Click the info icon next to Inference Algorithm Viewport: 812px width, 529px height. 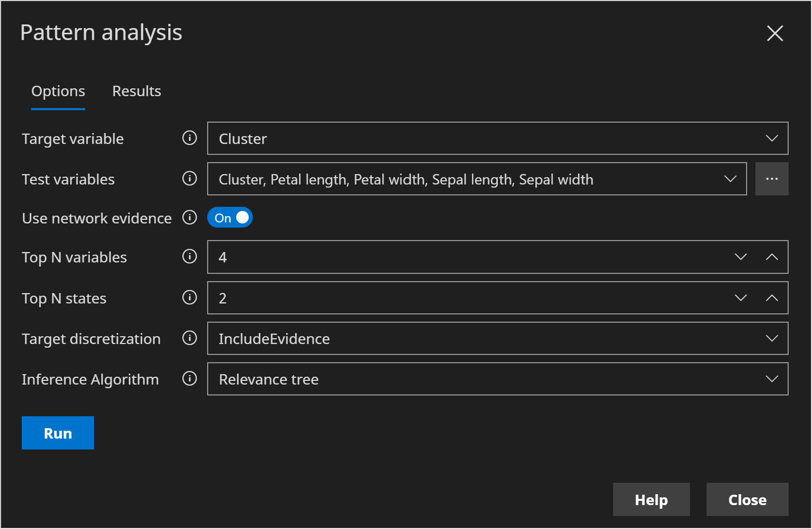pyautogui.click(x=190, y=379)
